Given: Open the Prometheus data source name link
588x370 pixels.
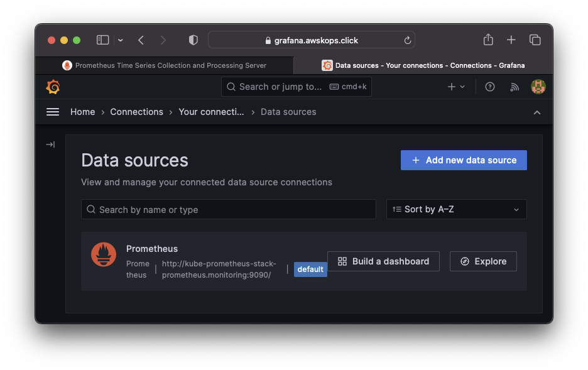Looking at the screenshot, I should (152, 249).
